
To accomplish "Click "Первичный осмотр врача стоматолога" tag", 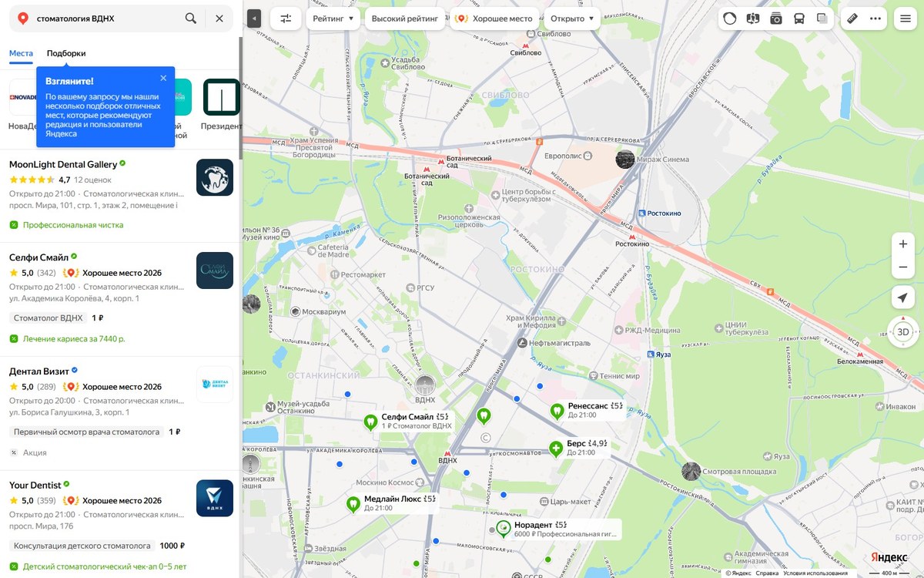I will [x=87, y=432].
